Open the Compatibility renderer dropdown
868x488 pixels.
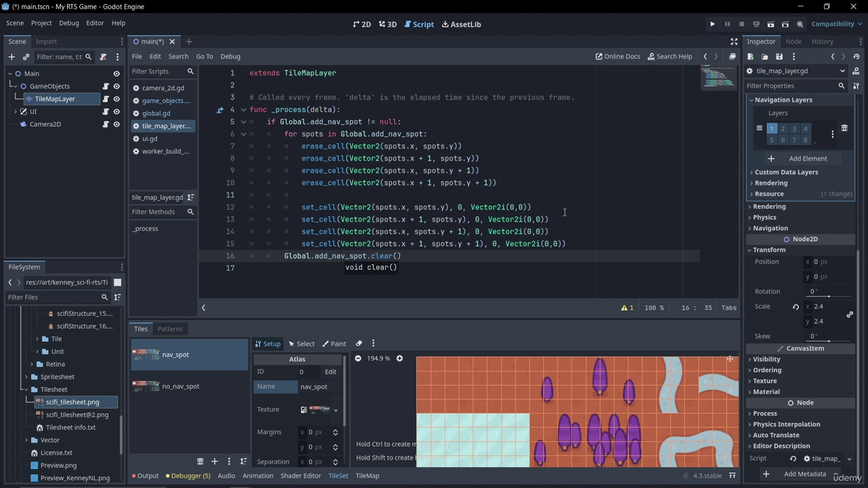coord(836,24)
